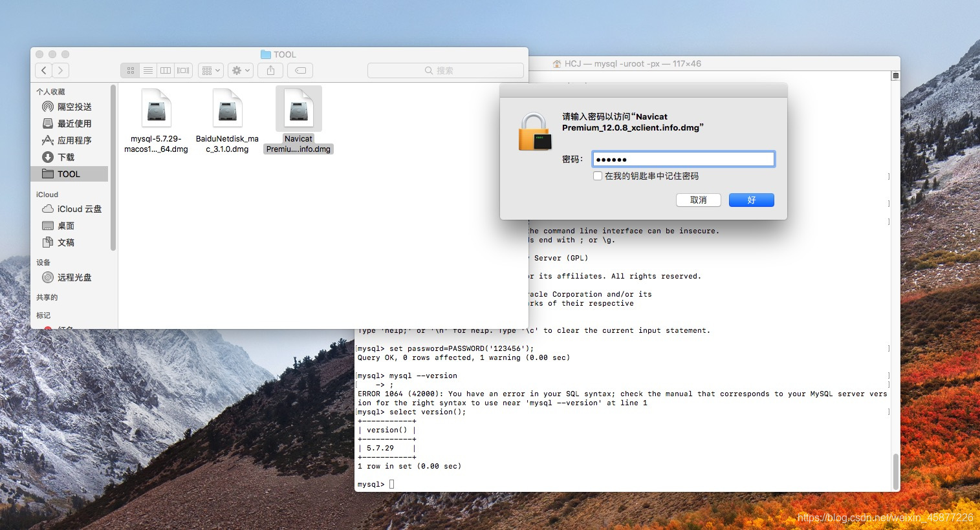This screenshot has height=530, width=980.
Task: Click the Finder sidebar scrollbar
Action: point(113,167)
